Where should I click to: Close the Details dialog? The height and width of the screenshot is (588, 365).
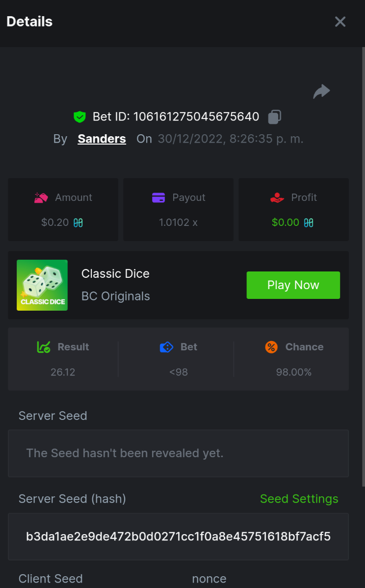click(x=340, y=22)
